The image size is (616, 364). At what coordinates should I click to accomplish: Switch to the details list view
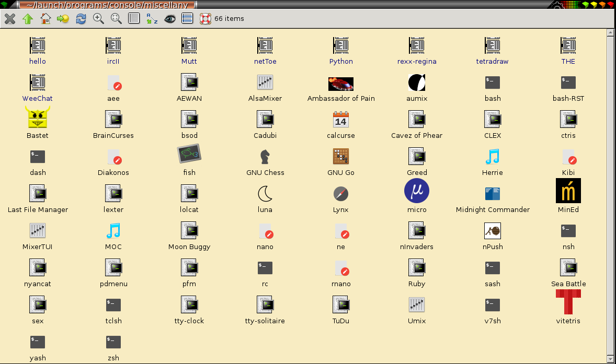(134, 18)
